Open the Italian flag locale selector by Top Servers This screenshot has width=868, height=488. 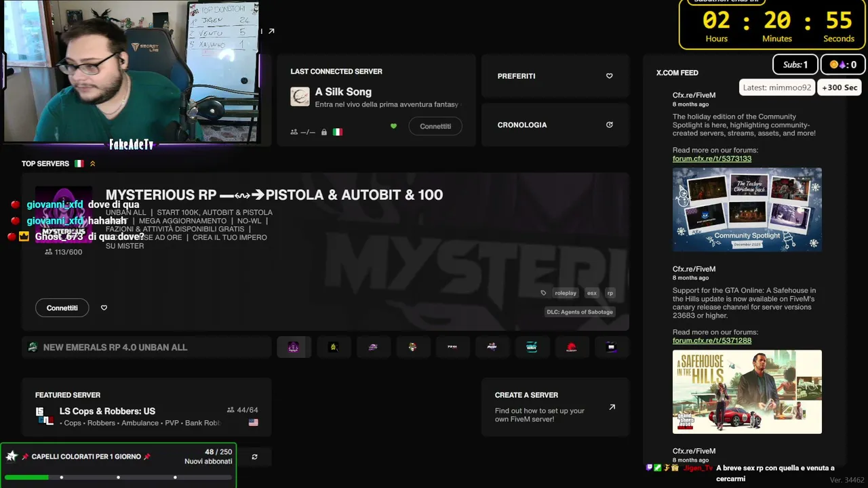pyautogui.click(x=79, y=163)
